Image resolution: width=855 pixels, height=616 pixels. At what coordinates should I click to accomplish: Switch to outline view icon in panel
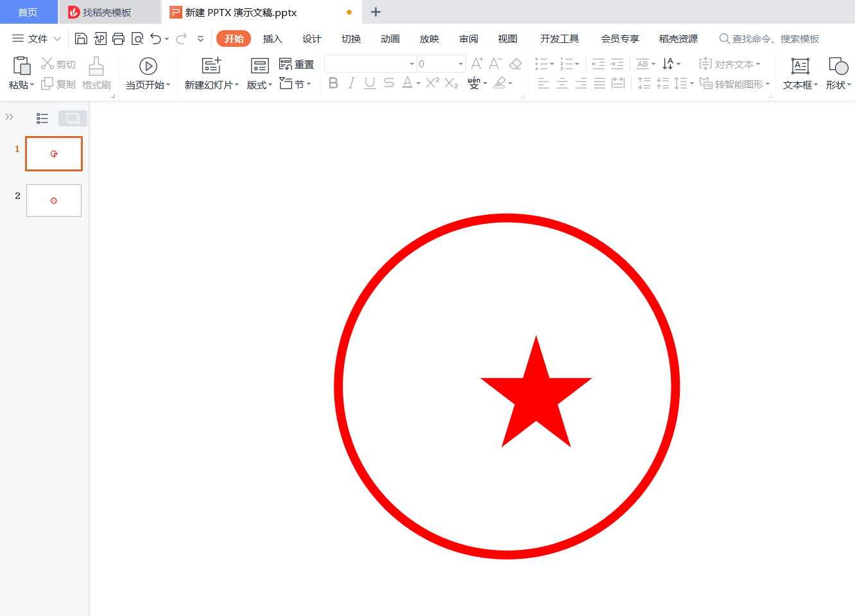click(42, 118)
